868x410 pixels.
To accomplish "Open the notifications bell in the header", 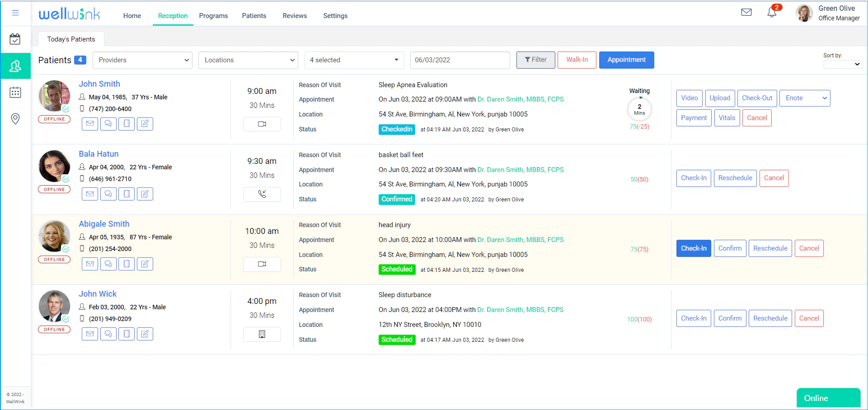I will [x=772, y=12].
